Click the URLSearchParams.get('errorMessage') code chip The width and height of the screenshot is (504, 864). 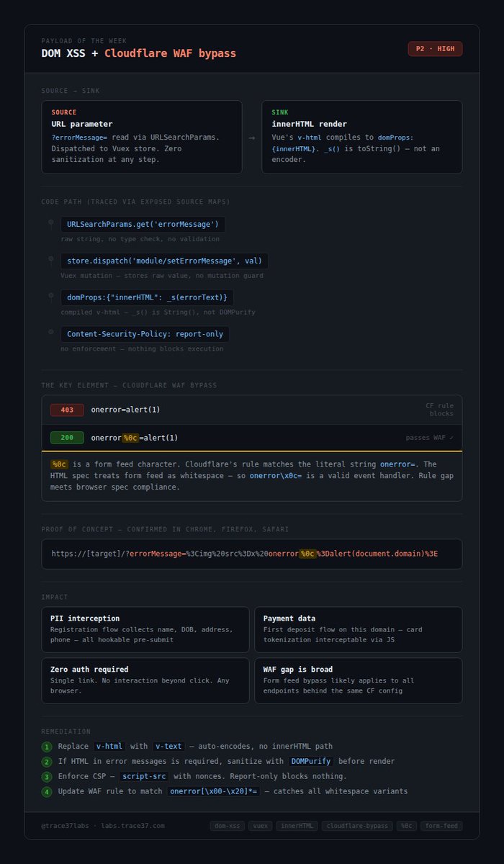[143, 225]
